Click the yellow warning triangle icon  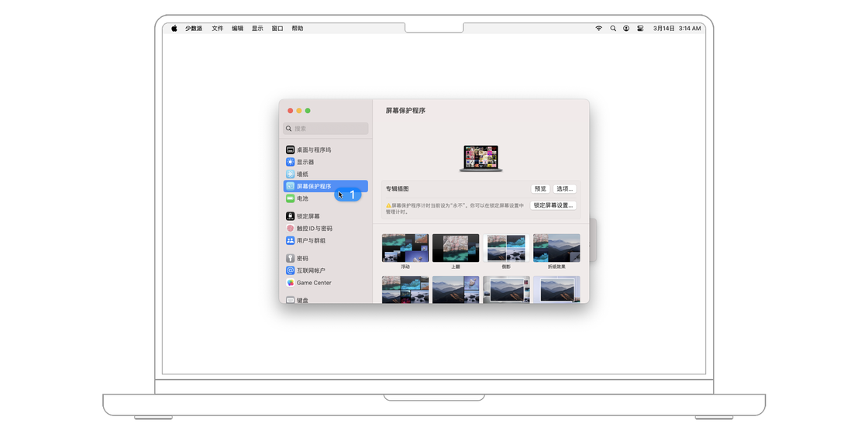point(388,205)
